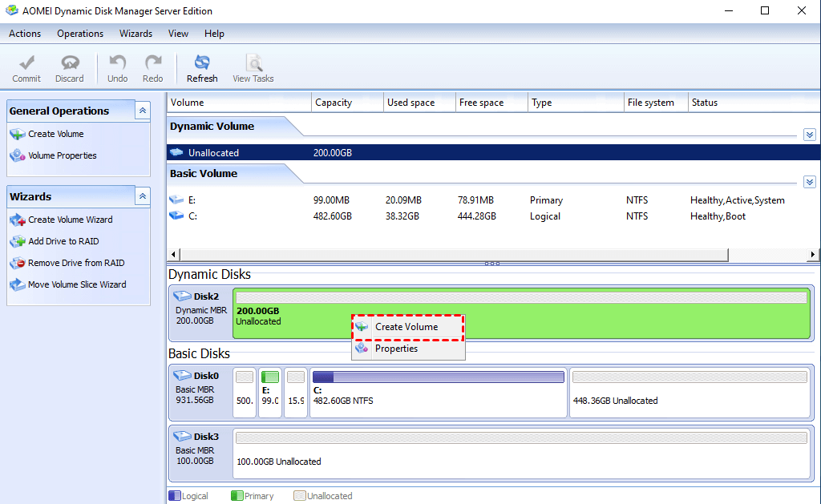Select the 15.9 partition block on Disk0
Viewport: 821px width, 504px height.
[296, 393]
